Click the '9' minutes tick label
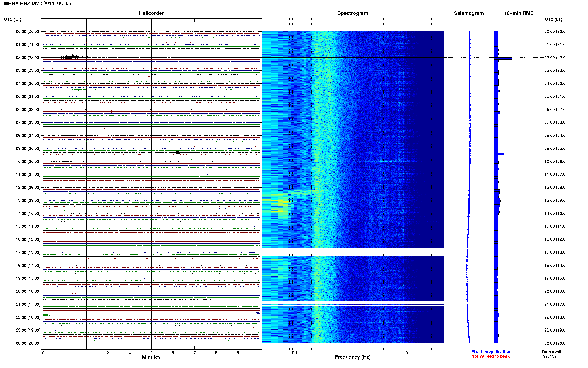The height and width of the screenshot is (368, 588). [238, 353]
